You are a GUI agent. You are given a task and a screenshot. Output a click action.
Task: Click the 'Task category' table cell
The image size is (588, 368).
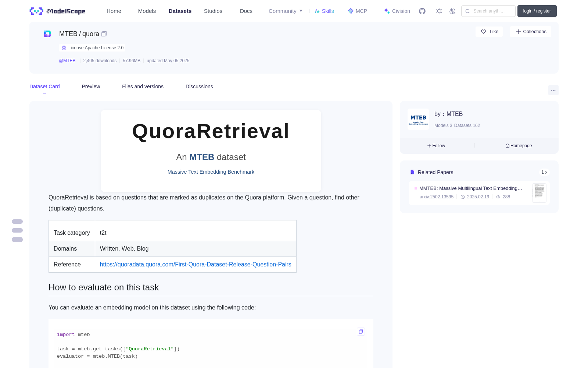[x=72, y=233]
